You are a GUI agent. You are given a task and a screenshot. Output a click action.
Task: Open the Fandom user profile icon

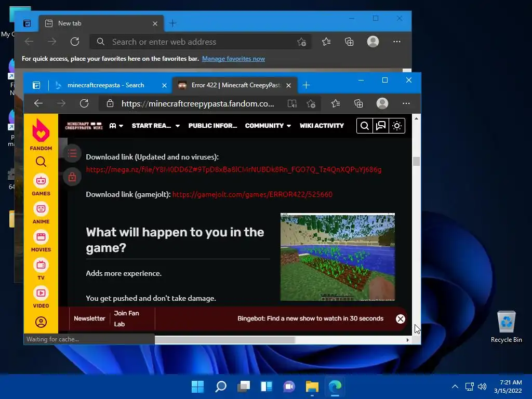point(41,322)
